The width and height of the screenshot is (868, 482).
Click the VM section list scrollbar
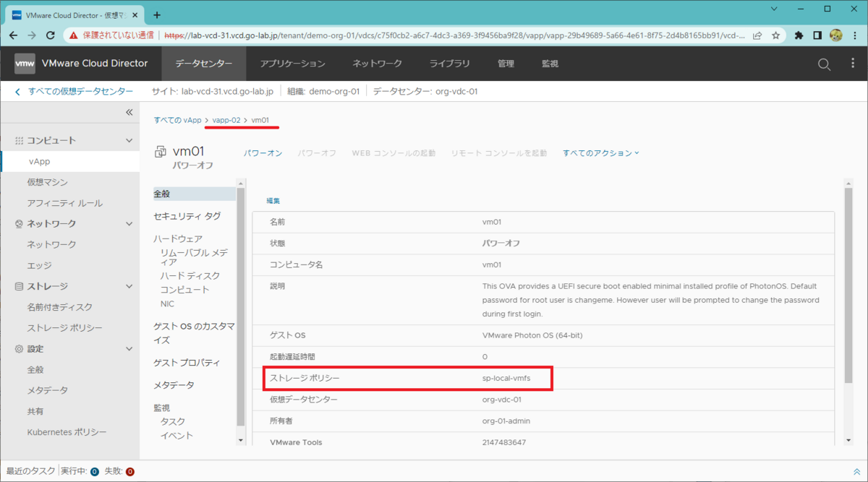(240, 306)
